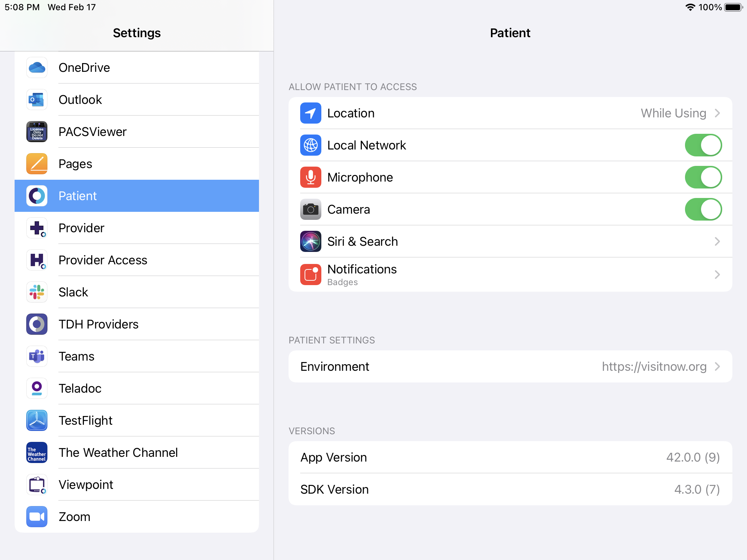
Task: Open the Outlook app icon
Action: [x=37, y=100]
